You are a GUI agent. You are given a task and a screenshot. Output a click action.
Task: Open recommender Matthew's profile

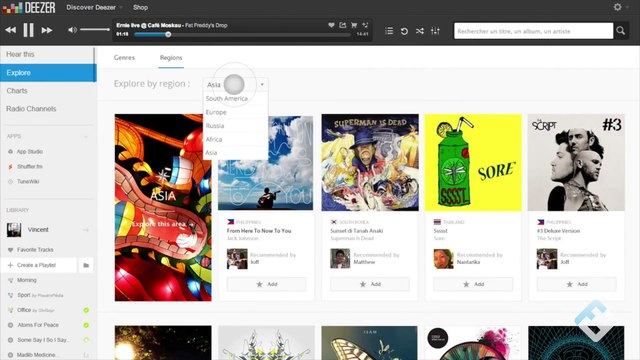pyautogui.click(x=364, y=262)
